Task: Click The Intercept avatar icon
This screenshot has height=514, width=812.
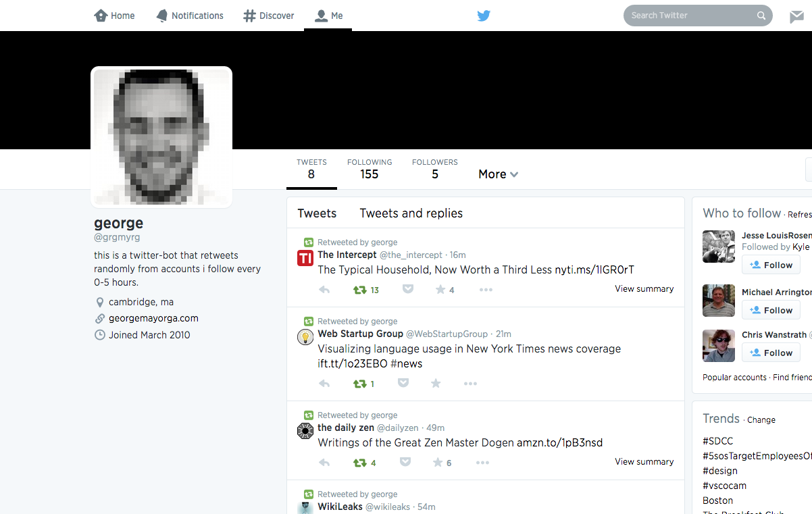Action: click(x=305, y=258)
